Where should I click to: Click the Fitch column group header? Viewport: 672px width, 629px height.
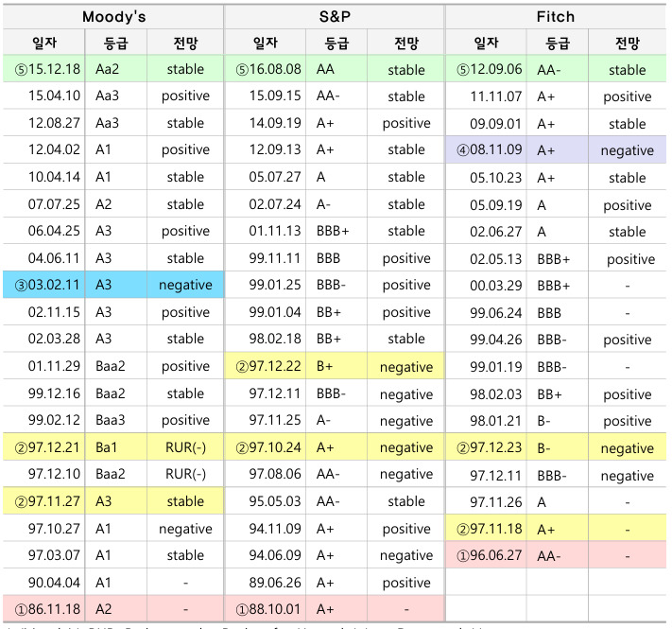pos(555,17)
